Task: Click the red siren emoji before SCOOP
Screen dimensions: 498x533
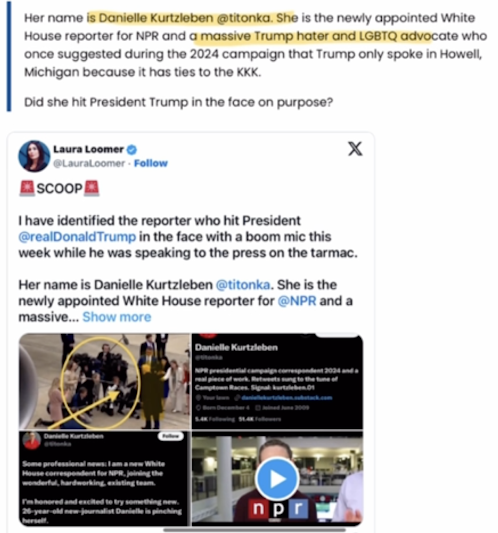Action: click(27, 188)
